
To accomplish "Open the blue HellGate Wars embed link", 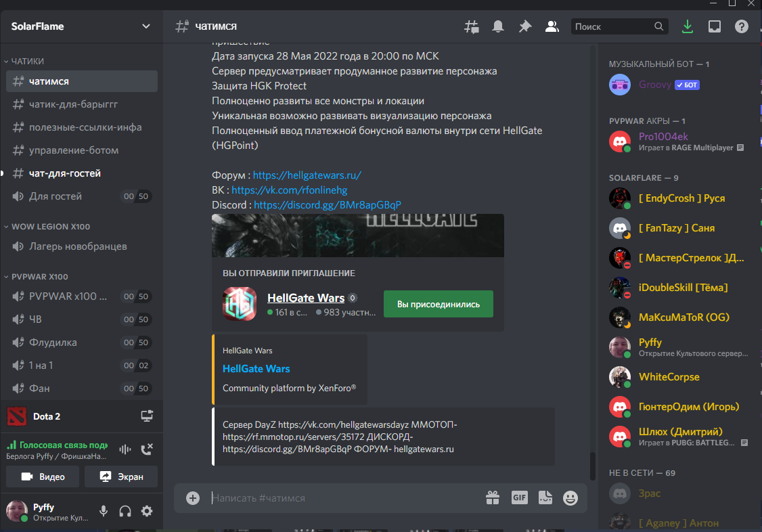I will click(x=256, y=369).
